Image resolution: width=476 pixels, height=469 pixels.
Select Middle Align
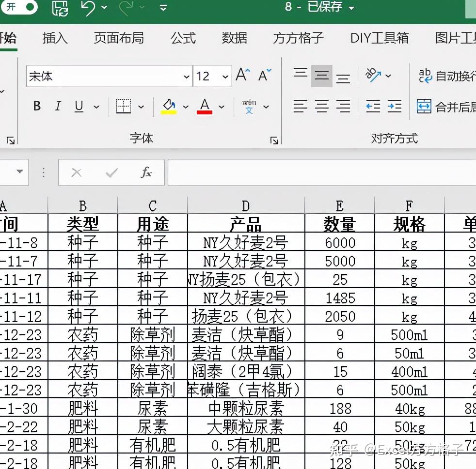[322, 76]
